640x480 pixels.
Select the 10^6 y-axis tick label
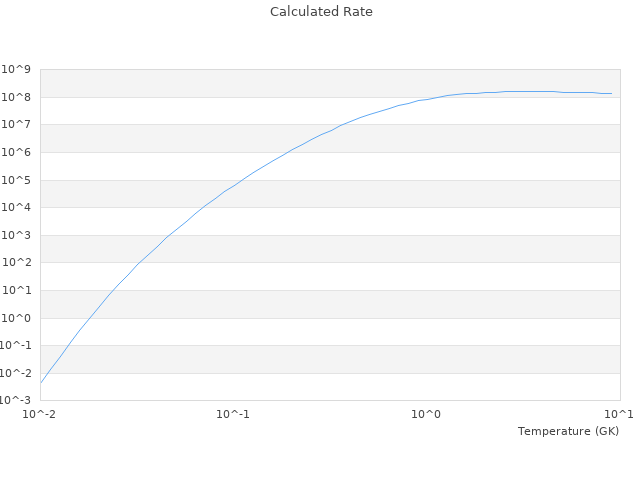coord(17,153)
